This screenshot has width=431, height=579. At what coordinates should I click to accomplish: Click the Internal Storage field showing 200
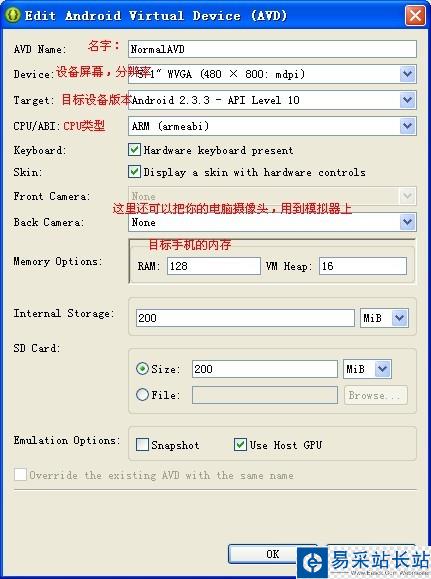245,318
